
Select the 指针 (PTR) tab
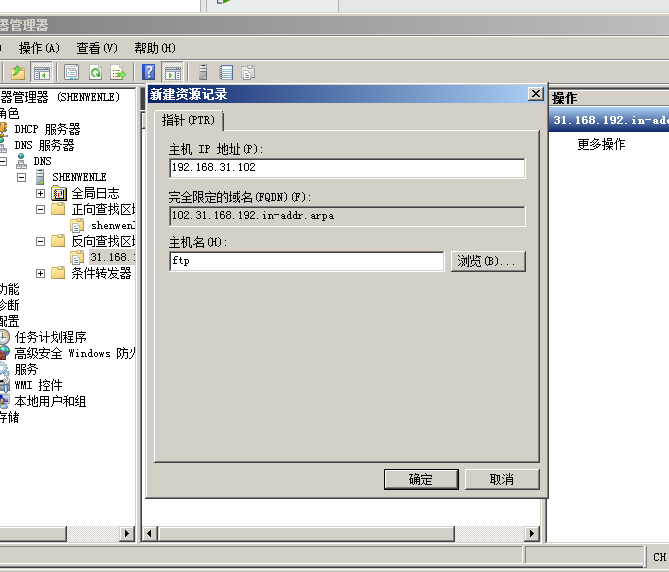[x=188, y=120]
